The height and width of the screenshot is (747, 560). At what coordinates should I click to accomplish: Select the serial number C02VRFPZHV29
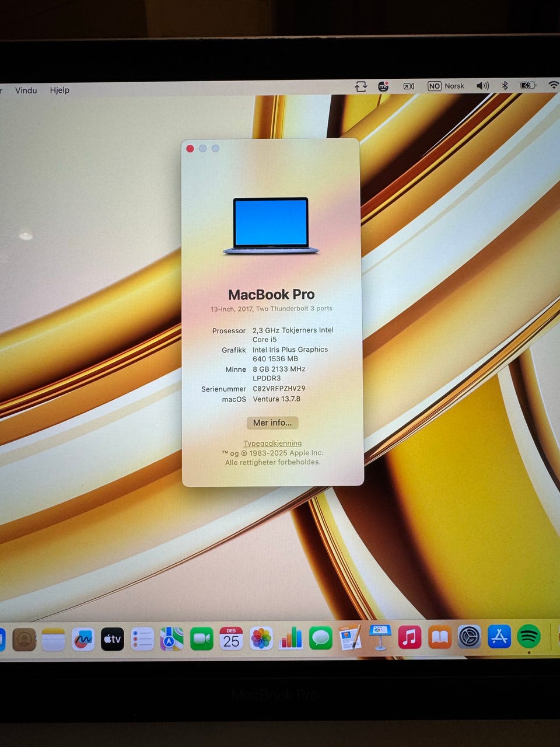click(279, 389)
